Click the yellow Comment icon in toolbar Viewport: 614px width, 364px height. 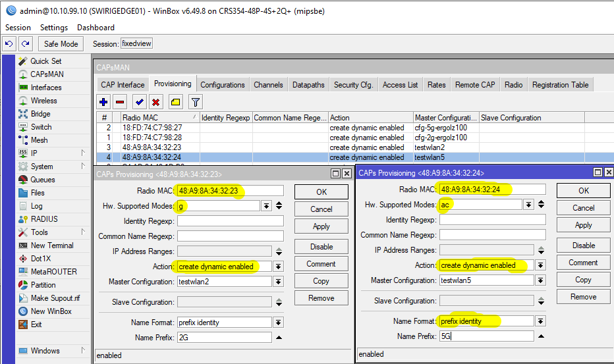pyautogui.click(x=175, y=102)
